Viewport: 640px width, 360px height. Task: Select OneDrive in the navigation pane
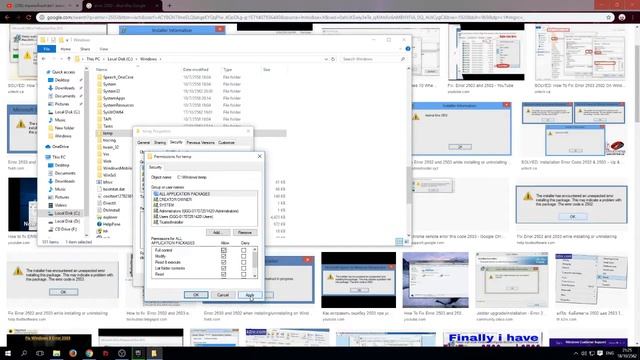coord(60,147)
